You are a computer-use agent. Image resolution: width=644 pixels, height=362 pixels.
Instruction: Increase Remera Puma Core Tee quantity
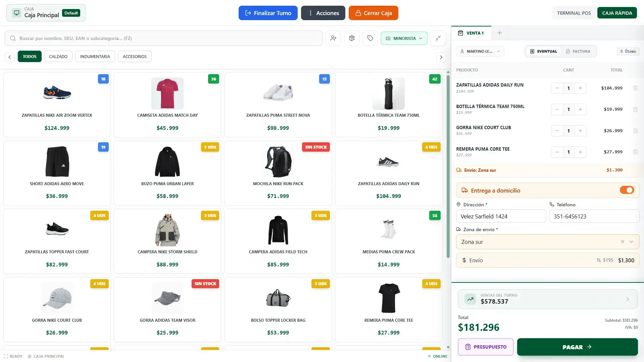click(x=580, y=152)
